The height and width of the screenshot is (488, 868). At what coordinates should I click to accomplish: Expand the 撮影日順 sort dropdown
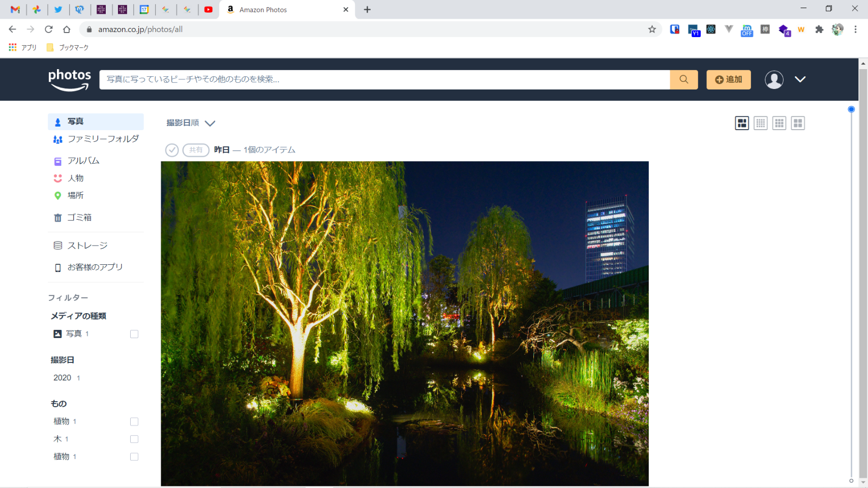click(191, 123)
